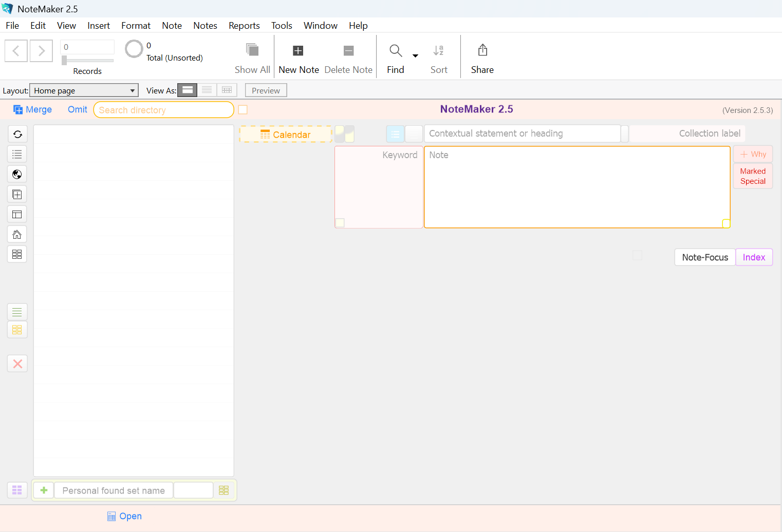Tick the checkbox beside Search directory field
Screen dimensions: 782x532
pos(243,110)
